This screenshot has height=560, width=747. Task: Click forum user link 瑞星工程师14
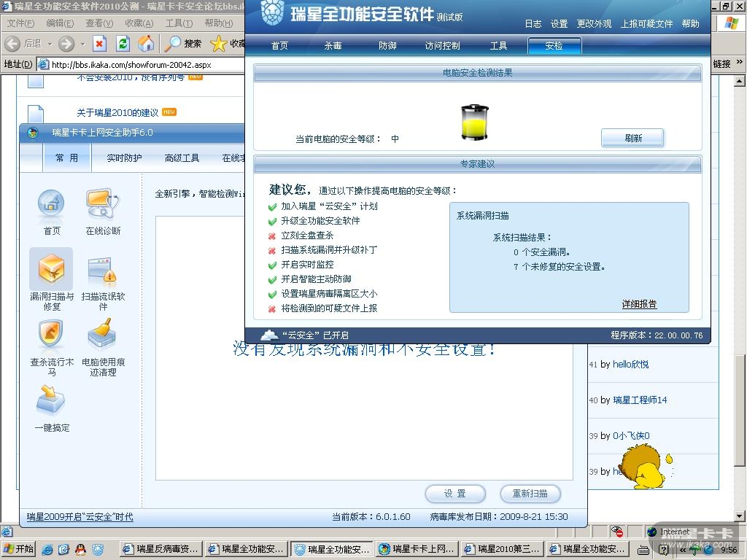click(x=640, y=400)
